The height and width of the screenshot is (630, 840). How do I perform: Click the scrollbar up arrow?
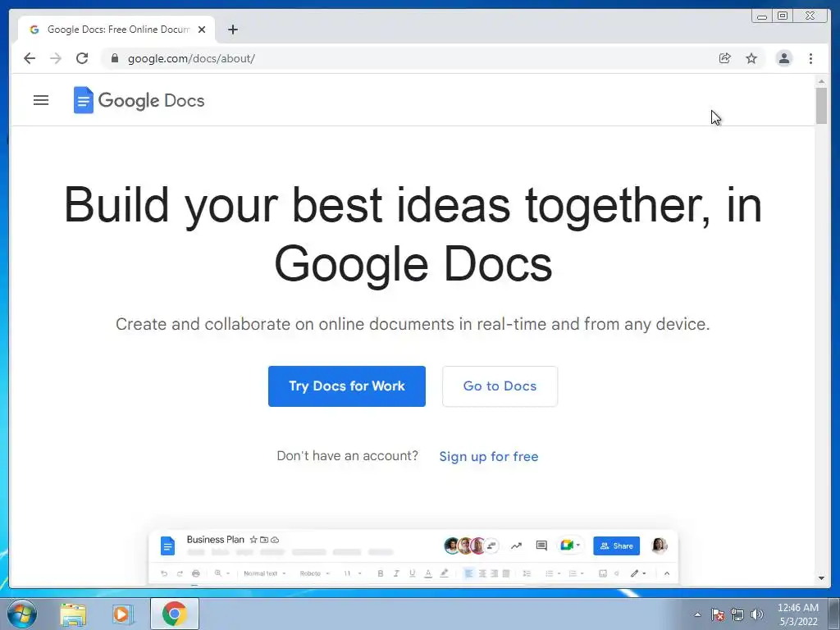click(821, 81)
